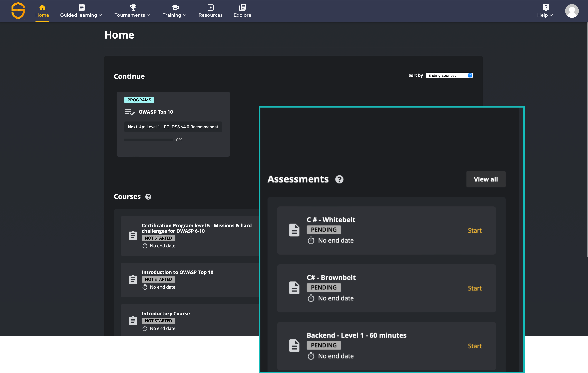Start the C# - Whitebelt assessment

[474, 230]
